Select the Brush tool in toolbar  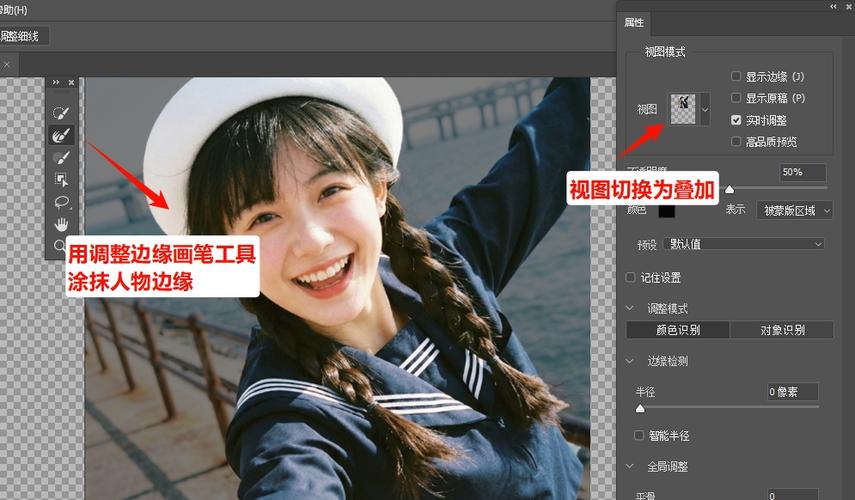point(61,158)
